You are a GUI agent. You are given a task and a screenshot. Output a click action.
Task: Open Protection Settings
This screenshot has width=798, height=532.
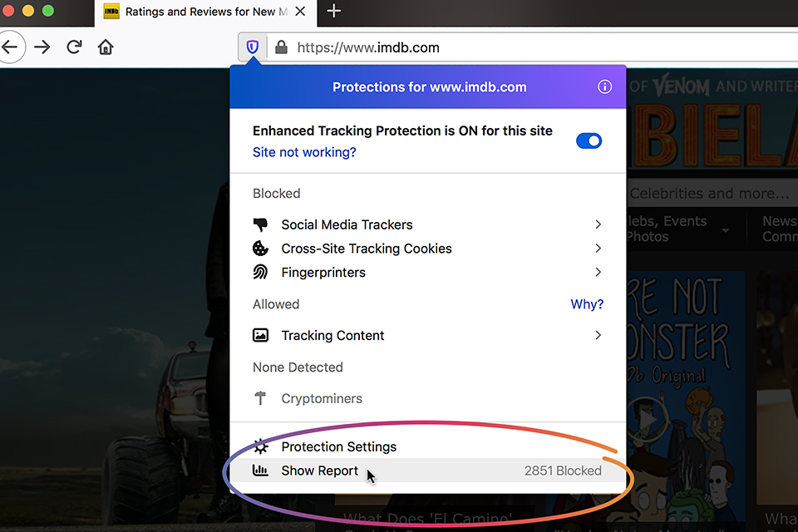[x=427, y=446]
